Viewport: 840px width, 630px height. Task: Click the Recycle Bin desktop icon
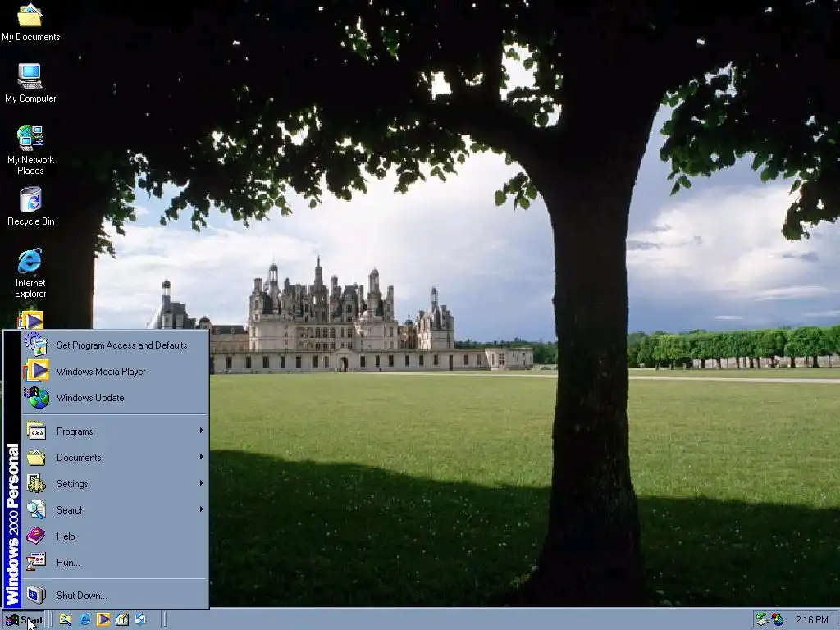(x=30, y=206)
